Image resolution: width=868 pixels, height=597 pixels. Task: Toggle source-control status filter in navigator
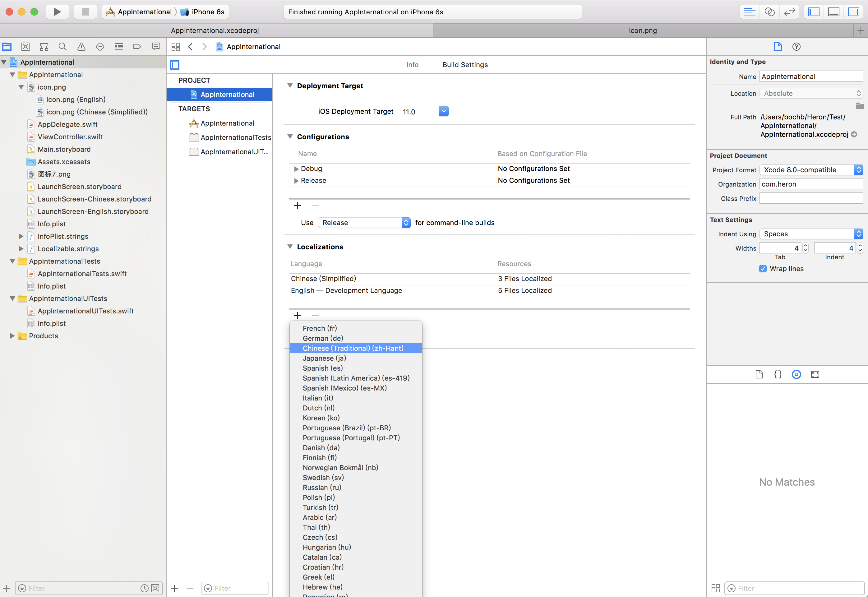coord(155,588)
